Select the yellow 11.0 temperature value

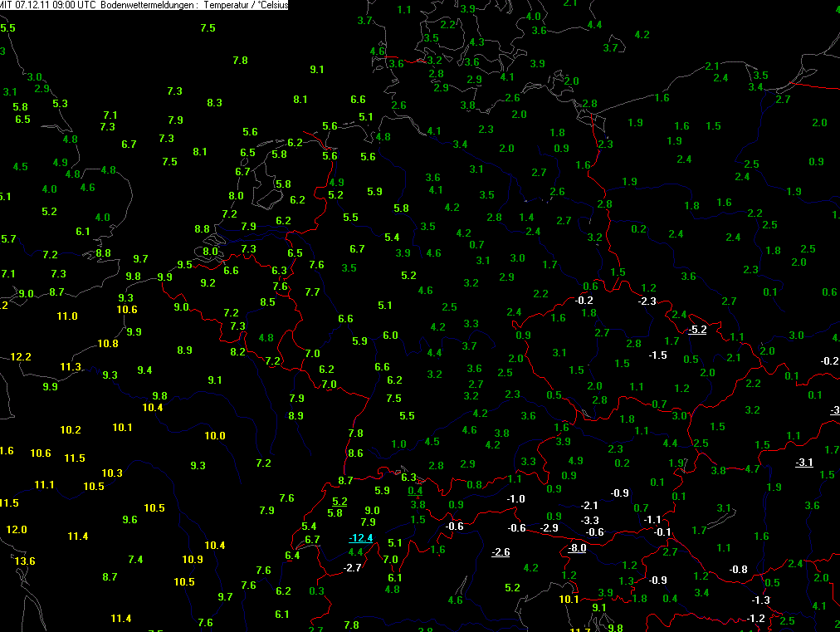pyautogui.click(x=67, y=316)
